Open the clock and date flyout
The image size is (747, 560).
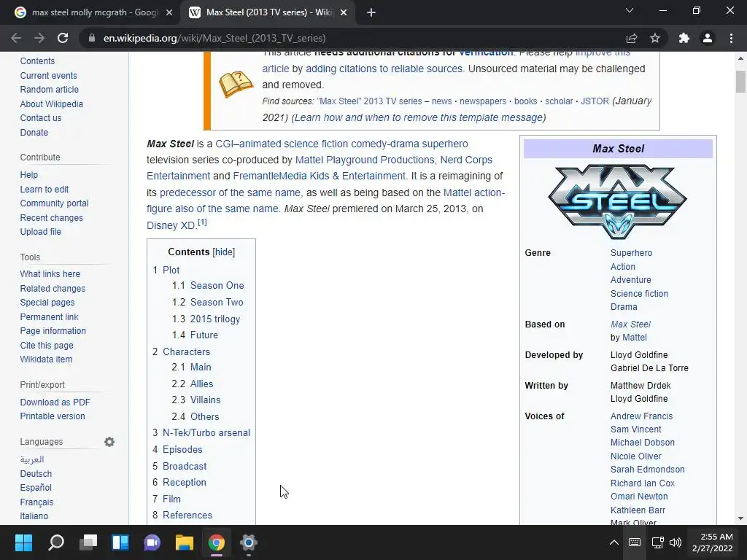point(712,542)
